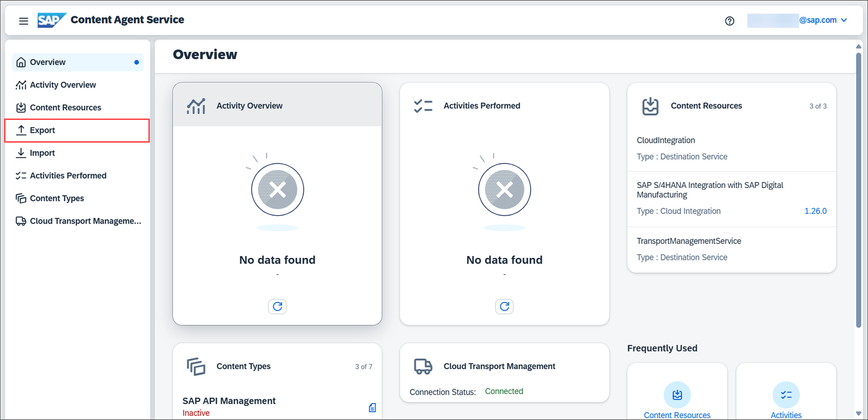Click the Connected status text

pyautogui.click(x=504, y=391)
